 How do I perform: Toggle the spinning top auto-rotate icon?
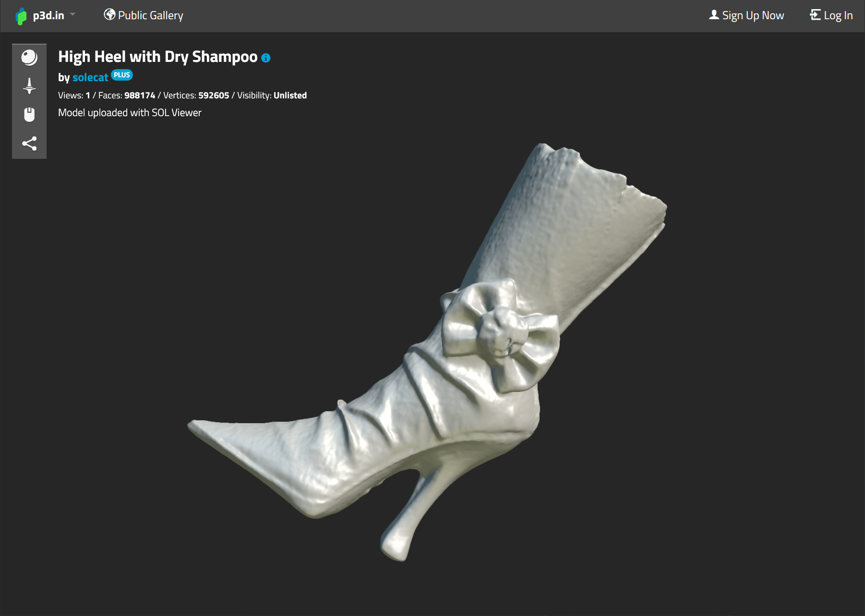coord(29,86)
